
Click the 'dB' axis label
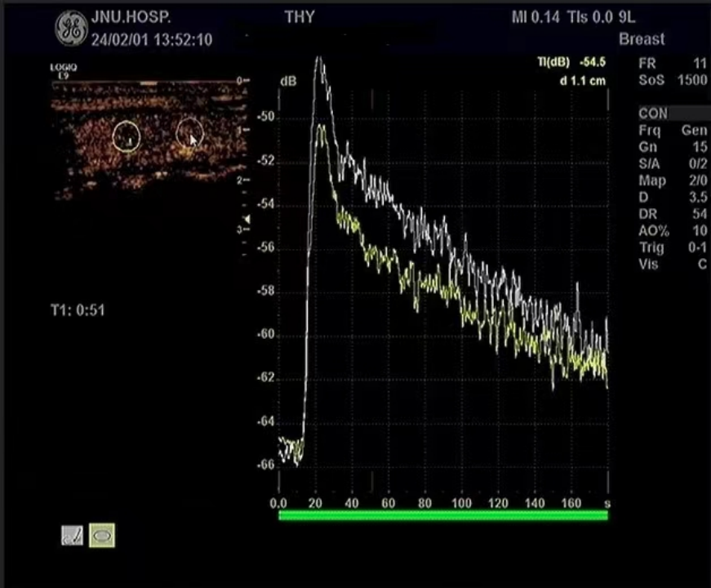click(288, 81)
